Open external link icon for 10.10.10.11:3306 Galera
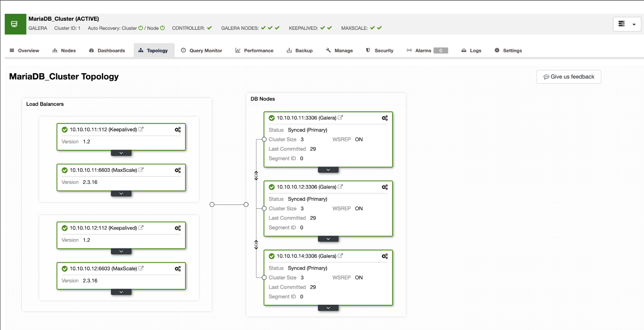Screen dimensions: 644x330 [341, 117]
